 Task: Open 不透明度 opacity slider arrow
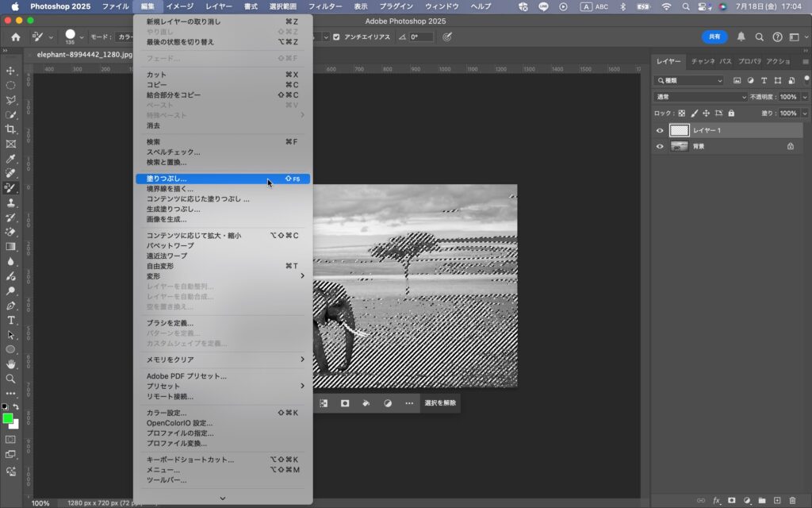(x=804, y=97)
